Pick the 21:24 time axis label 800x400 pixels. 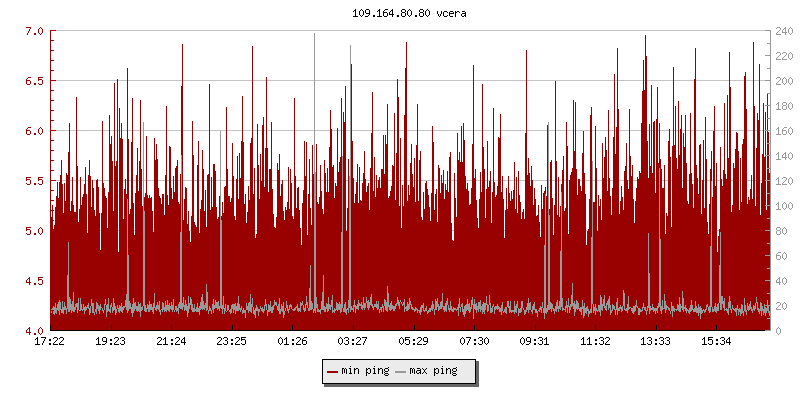pos(171,342)
